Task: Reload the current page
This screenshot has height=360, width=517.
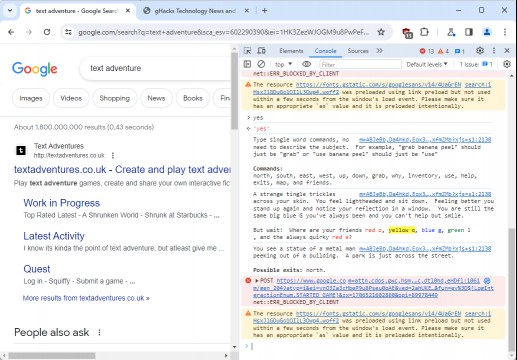Action: click(x=47, y=32)
